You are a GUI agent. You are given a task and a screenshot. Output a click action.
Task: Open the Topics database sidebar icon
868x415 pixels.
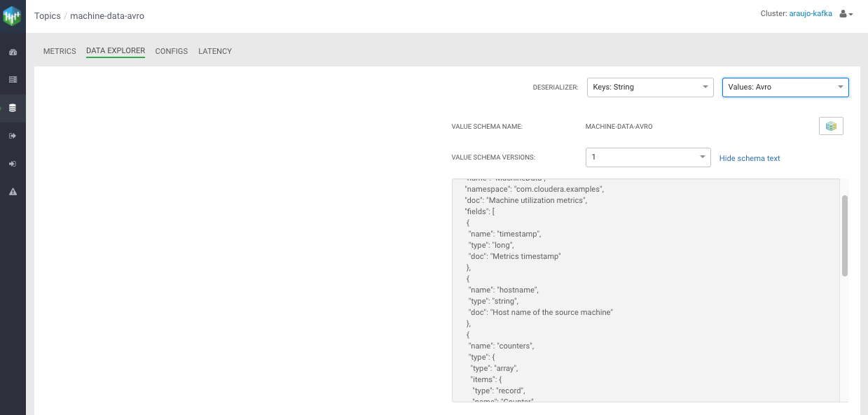tap(13, 108)
